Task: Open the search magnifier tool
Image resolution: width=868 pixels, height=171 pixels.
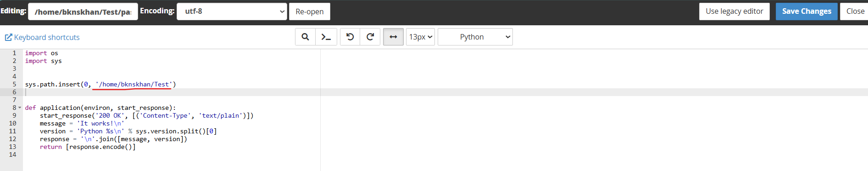Action: (305, 37)
